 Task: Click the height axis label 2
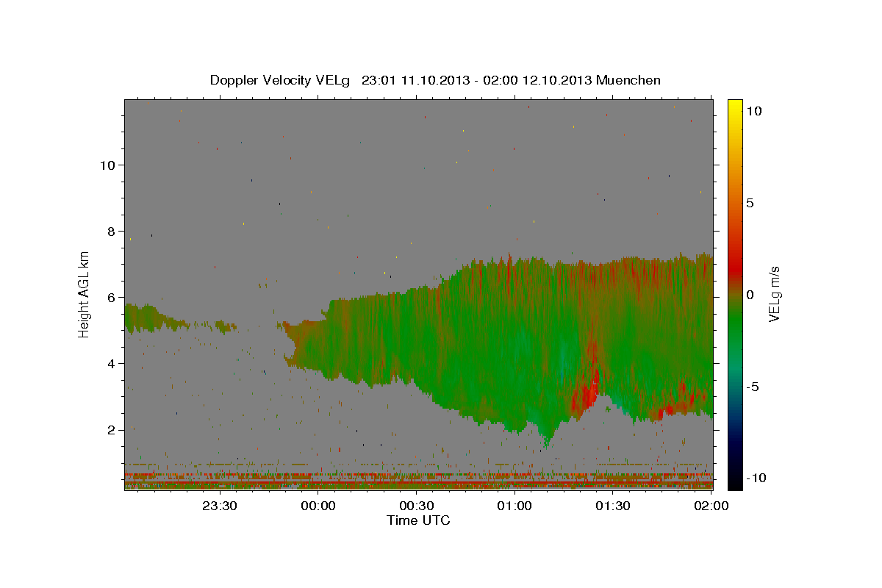click(112, 429)
